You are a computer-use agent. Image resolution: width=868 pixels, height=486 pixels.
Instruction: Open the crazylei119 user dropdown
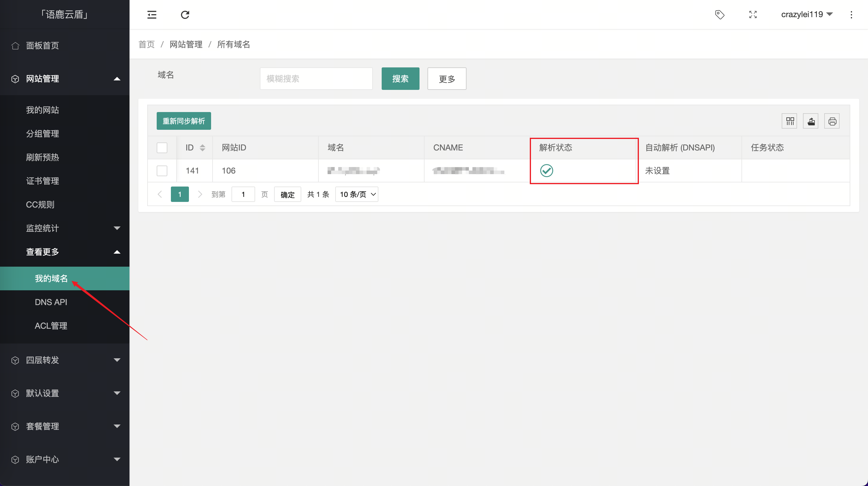tap(807, 14)
